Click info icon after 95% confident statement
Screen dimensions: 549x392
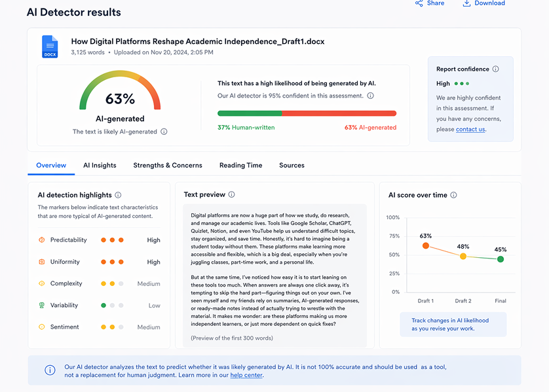[370, 96]
